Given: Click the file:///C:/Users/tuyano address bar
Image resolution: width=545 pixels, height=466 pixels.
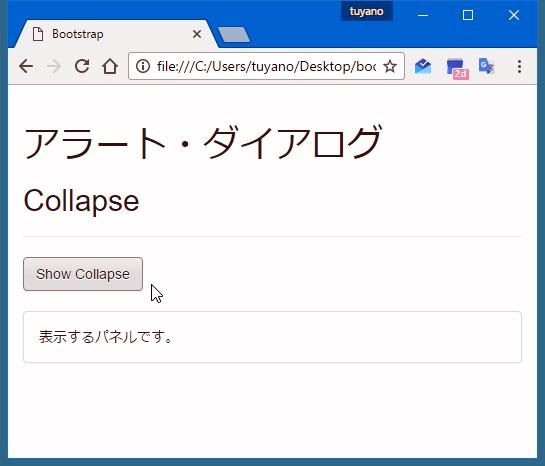Looking at the screenshot, I should click(x=266, y=66).
